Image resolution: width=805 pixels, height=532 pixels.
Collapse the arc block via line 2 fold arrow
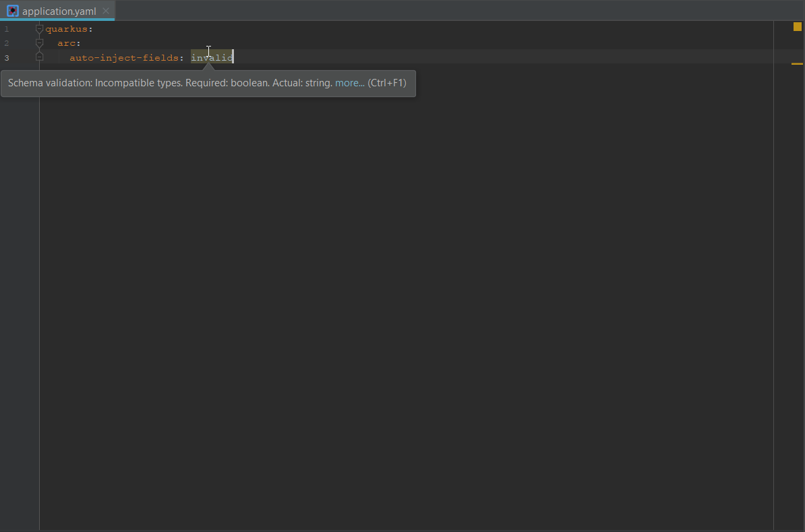coord(39,42)
